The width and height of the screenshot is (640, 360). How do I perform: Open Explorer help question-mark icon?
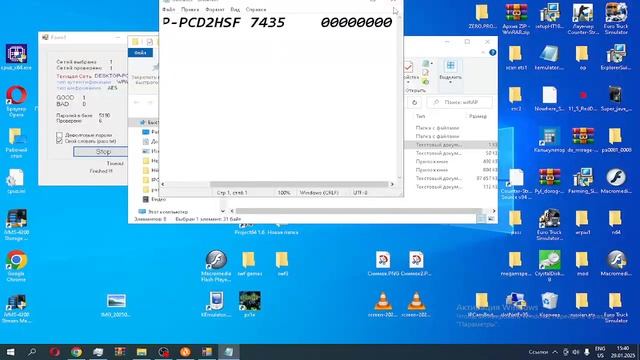493,53
